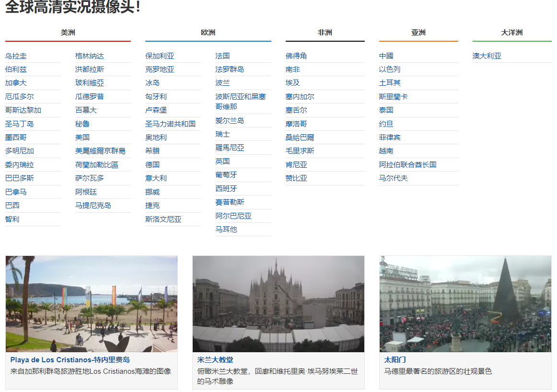The image size is (557, 392).
Task: View the Milan Cathedral webcam image
Action: click(278, 304)
